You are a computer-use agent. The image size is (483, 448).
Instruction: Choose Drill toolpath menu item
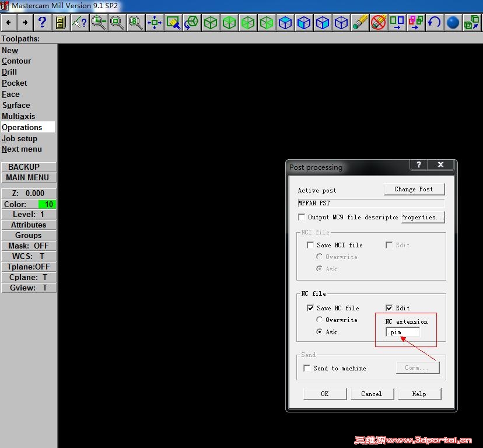(9, 72)
